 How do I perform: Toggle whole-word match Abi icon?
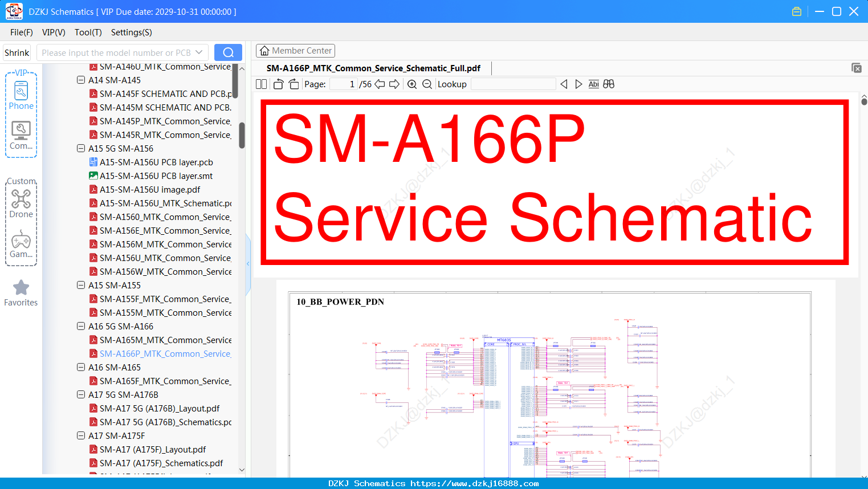(594, 84)
